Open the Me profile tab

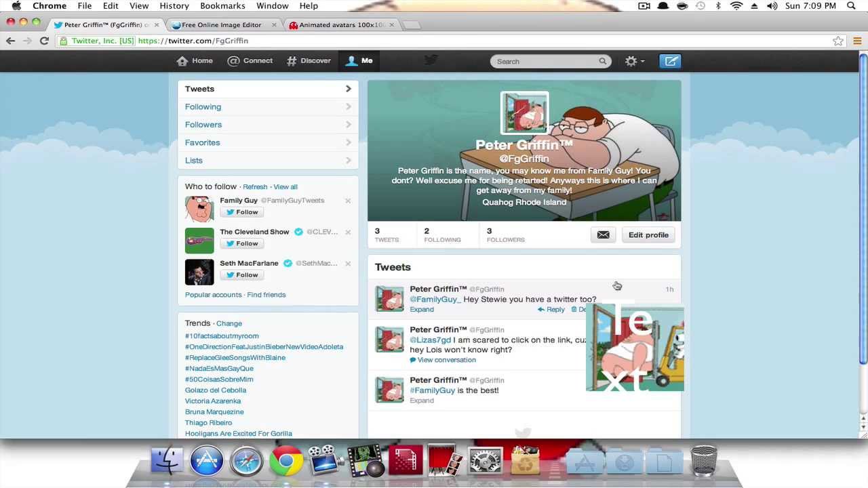(x=359, y=61)
